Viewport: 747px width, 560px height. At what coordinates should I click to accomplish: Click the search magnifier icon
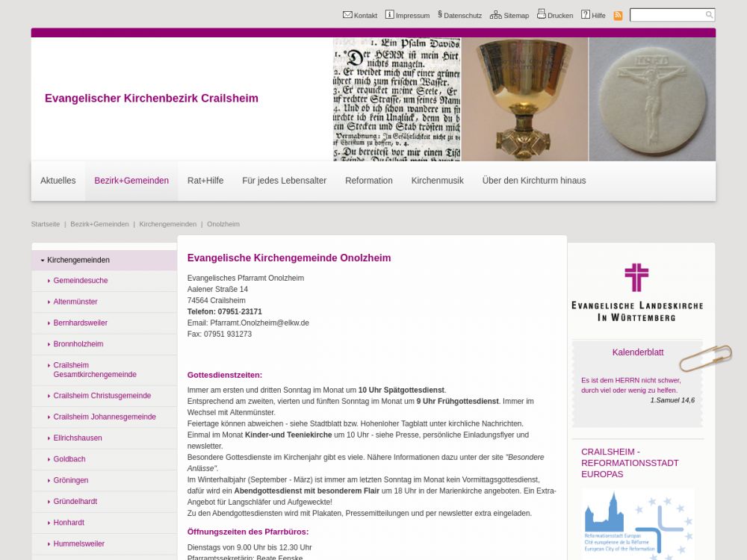tap(709, 15)
